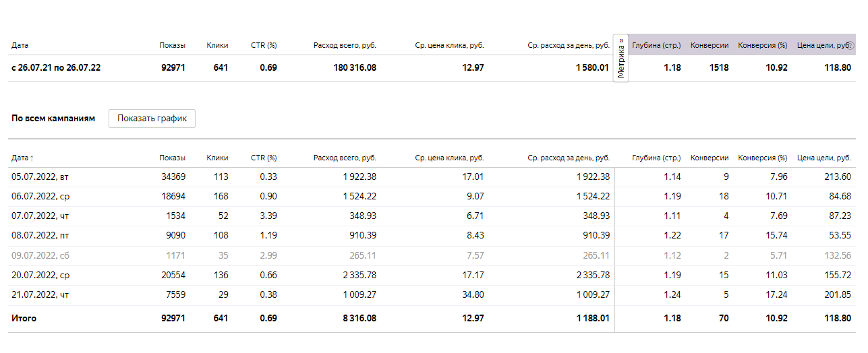Screen dimensions: 868x353
Task: Sort lower table by Цена цели, руб.
Action: [x=824, y=158]
